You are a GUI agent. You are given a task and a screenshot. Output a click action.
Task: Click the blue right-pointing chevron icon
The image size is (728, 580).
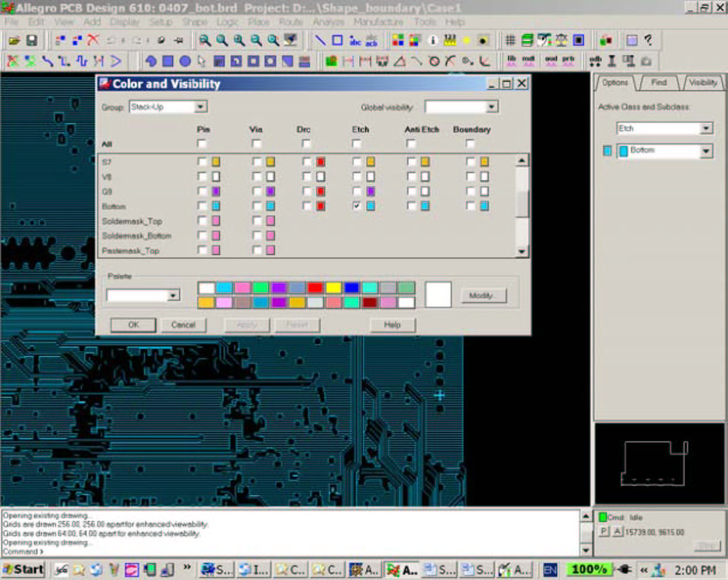116,61
